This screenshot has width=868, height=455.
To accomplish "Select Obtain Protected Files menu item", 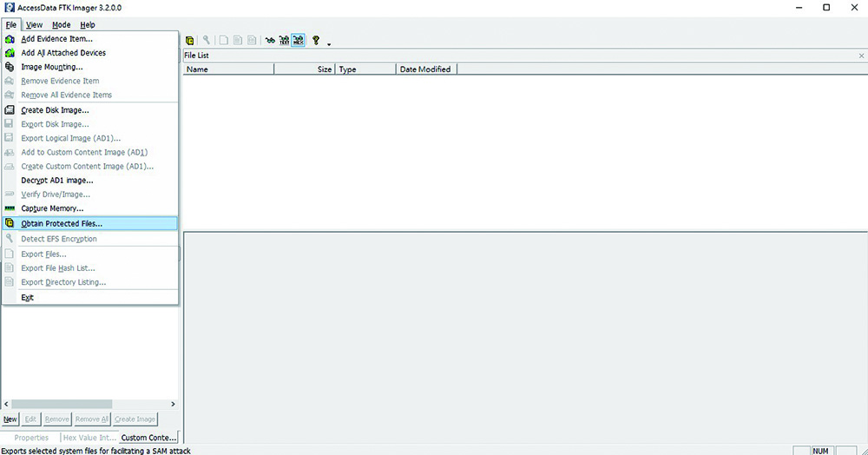I will click(90, 224).
